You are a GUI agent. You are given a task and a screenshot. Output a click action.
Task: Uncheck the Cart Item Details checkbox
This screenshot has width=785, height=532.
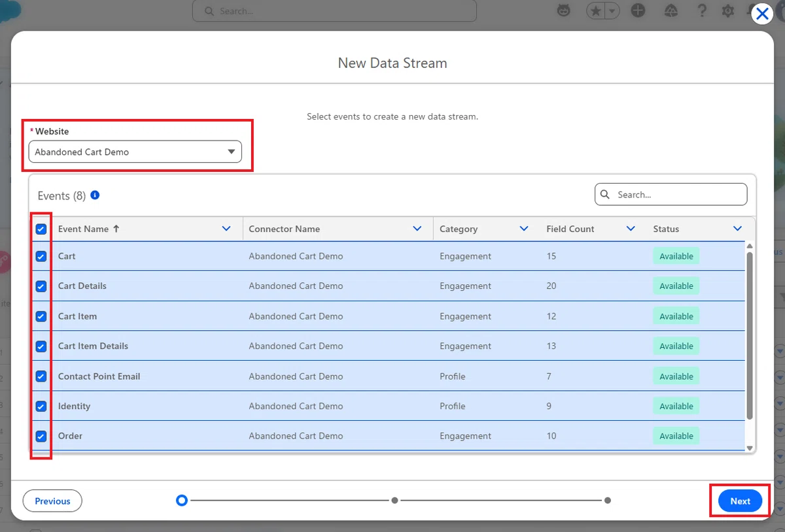(41, 346)
